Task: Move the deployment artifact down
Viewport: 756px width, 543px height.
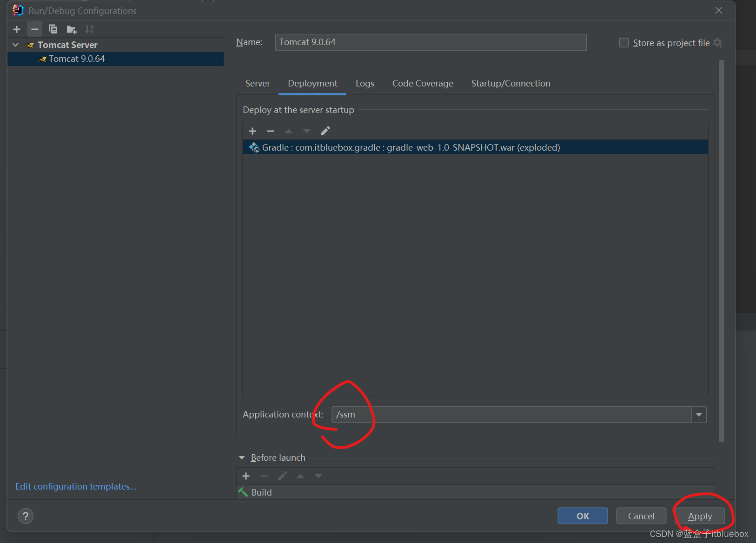Action: click(x=307, y=131)
